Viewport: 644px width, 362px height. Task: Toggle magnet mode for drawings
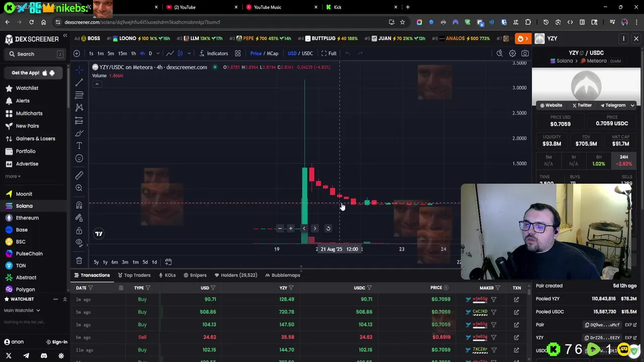pos(79,205)
